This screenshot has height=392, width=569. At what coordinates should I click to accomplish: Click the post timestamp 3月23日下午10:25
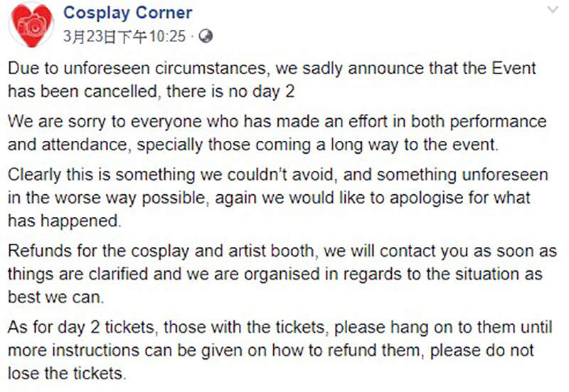[x=124, y=35]
